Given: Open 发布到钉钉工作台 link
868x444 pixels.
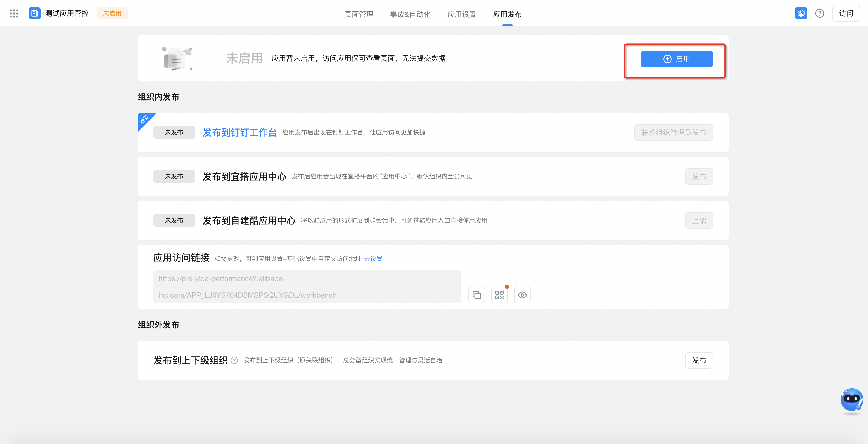Looking at the screenshot, I should [x=240, y=132].
